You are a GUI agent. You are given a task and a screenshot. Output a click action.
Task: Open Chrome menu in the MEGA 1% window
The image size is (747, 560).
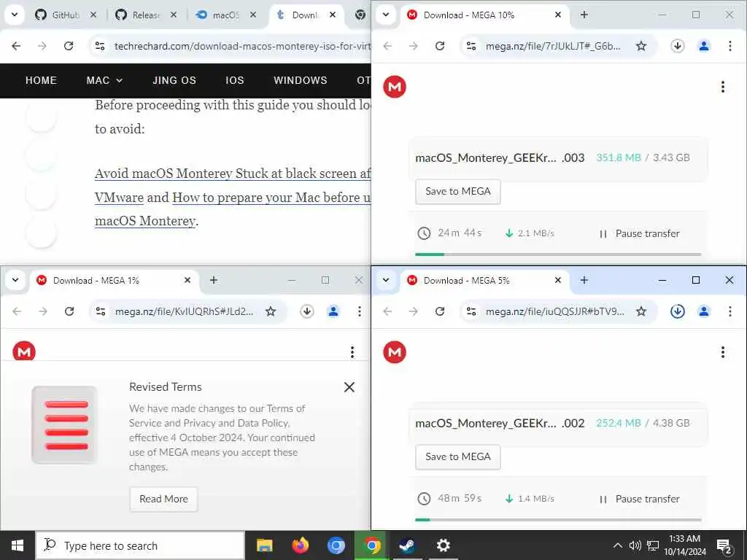tap(359, 311)
